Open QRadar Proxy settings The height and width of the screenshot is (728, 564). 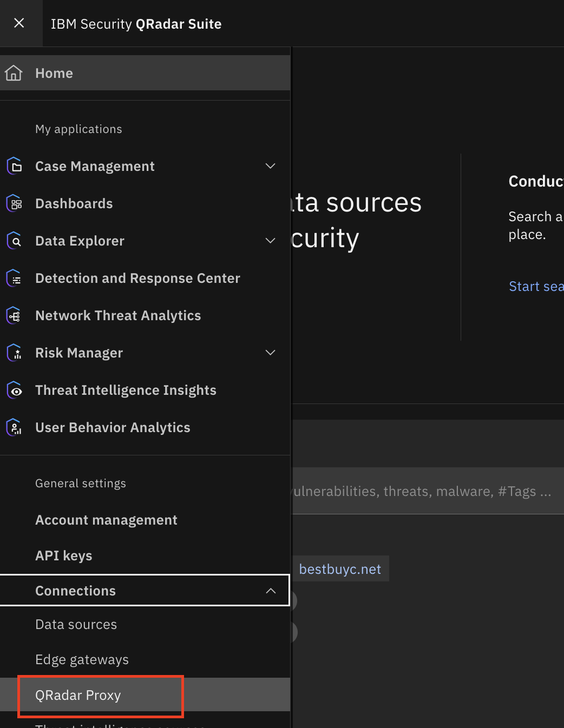[78, 696]
